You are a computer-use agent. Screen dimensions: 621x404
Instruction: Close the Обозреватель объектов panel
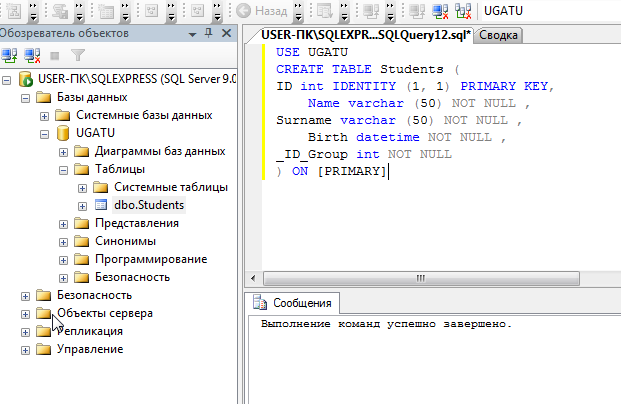[227, 33]
